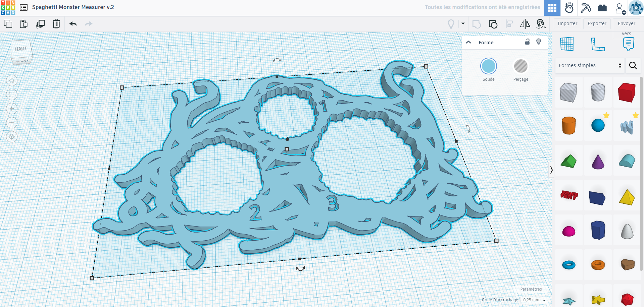The width and height of the screenshot is (644, 307).
Task: Switch to 3D design view grid icon
Action: click(x=552, y=8)
